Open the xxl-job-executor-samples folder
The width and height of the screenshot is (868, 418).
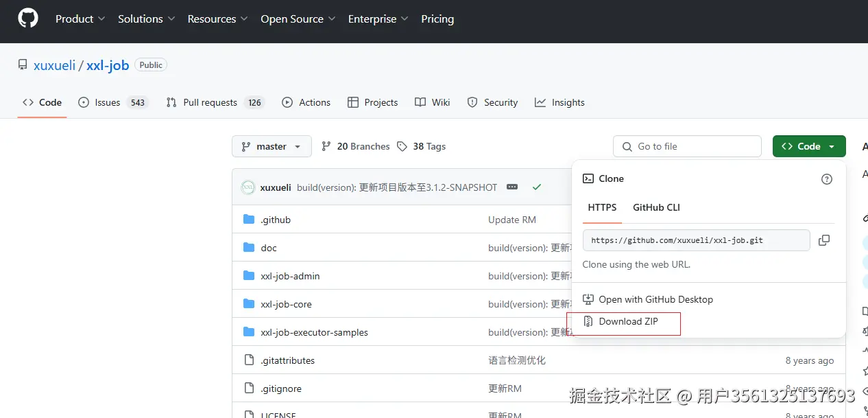click(x=314, y=332)
